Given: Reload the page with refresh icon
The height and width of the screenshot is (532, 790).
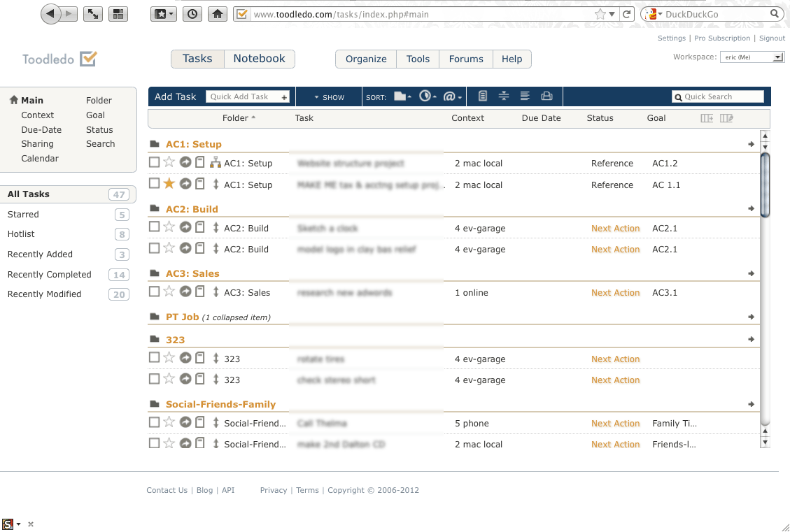Looking at the screenshot, I should (x=627, y=14).
